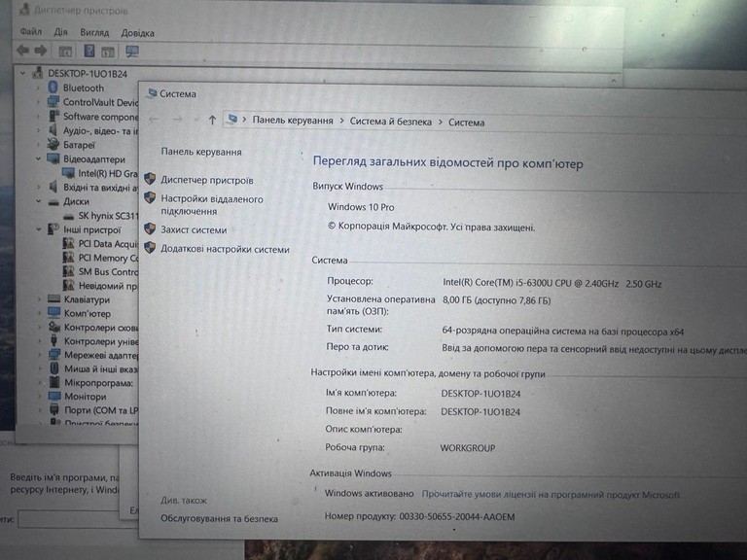Open Обслуговування та безпека link
This screenshot has width=747, height=560.
(x=219, y=518)
